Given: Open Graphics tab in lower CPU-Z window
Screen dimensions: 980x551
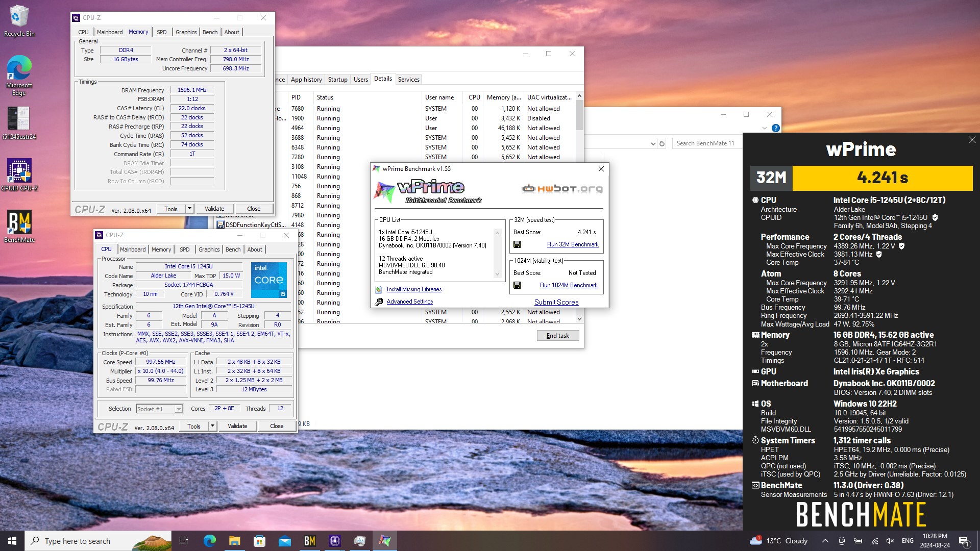Looking at the screenshot, I should 209,249.
